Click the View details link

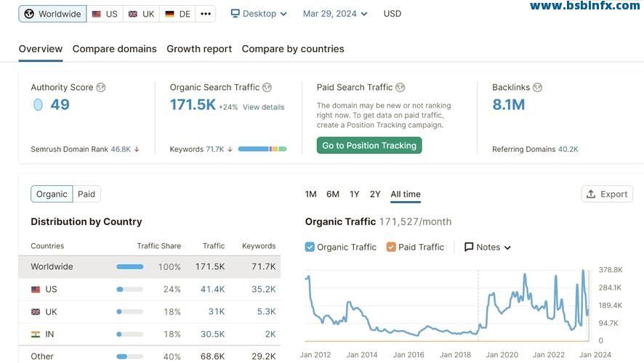tap(264, 107)
